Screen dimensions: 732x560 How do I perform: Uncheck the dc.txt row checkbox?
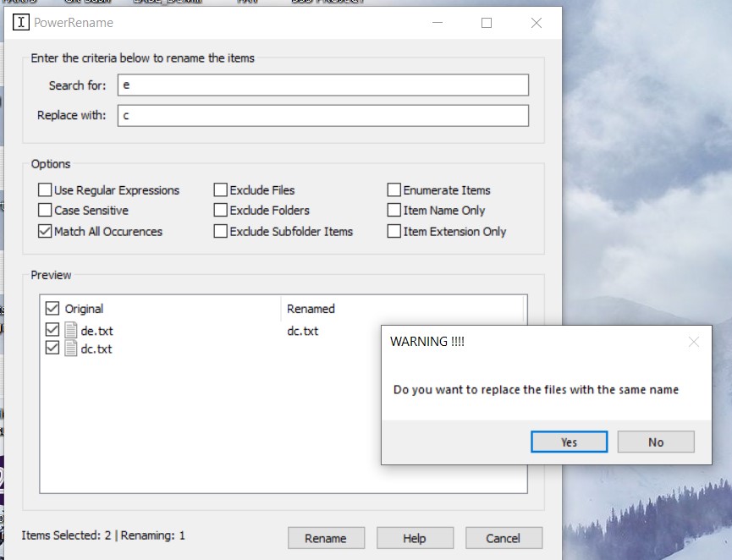coord(52,348)
